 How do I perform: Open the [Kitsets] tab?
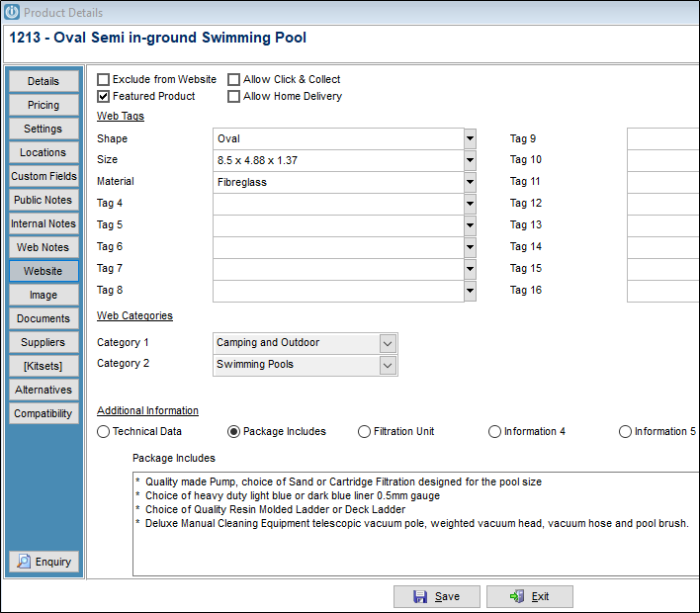[x=44, y=366]
